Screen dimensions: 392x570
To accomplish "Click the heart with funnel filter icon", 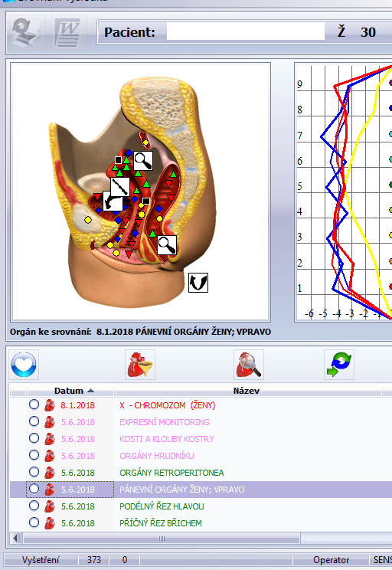I will (140, 365).
